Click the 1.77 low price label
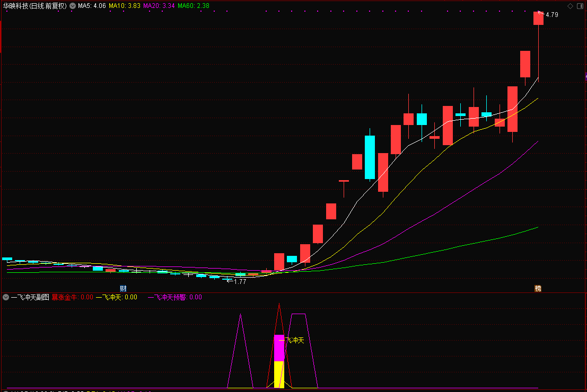This screenshot has width=587, height=392. point(240,282)
